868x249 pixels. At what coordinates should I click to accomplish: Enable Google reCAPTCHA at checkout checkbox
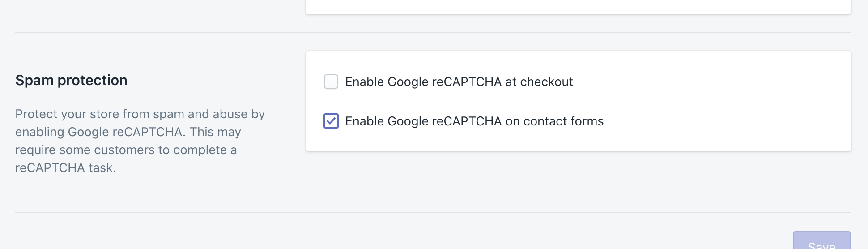331,82
